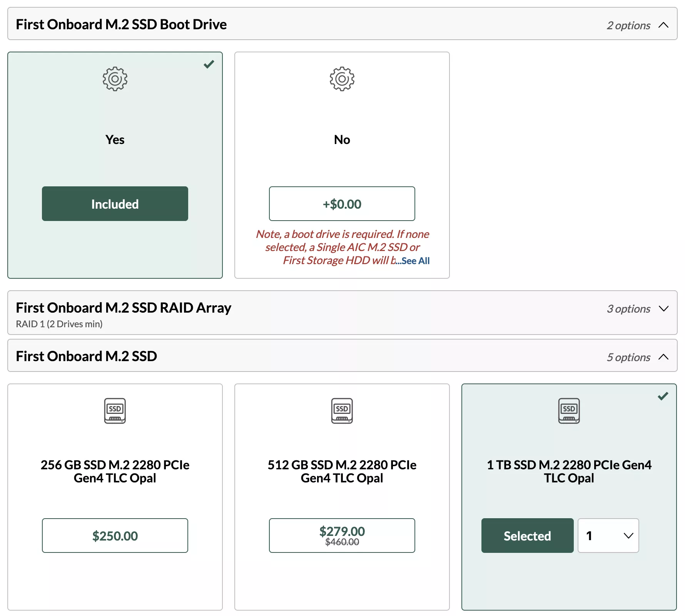Image resolution: width=685 pixels, height=616 pixels.
Task: Click '1 TB SSD M.2 2280 PCIe Gen4 TLC Opal' title
Action: (569, 471)
